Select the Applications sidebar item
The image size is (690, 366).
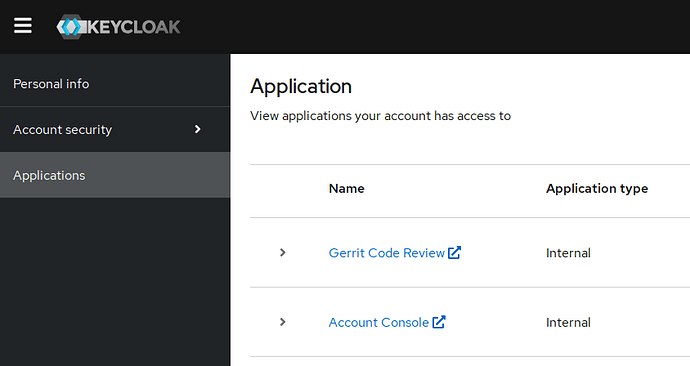115,175
